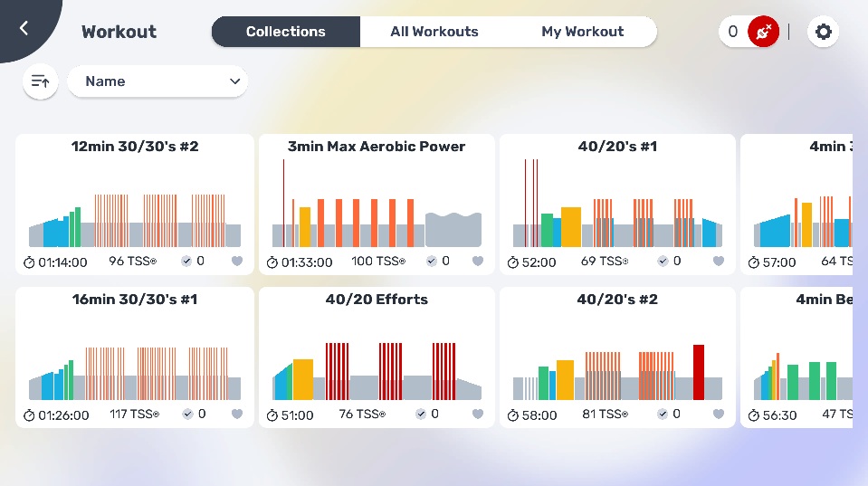
Task: Toggle sort order ascending icon
Action: click(x=41, y=81)
